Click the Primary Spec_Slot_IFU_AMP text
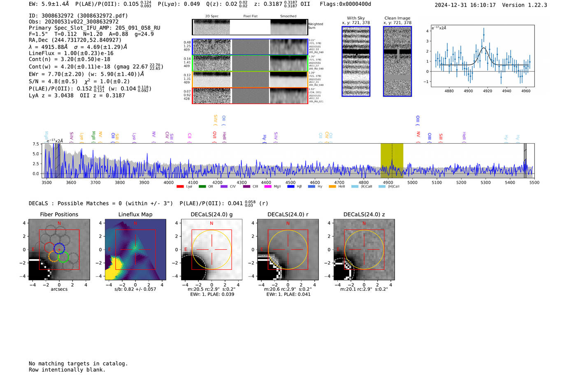Image resolution: width=576 pixels, height=392 pixels. 95,28
